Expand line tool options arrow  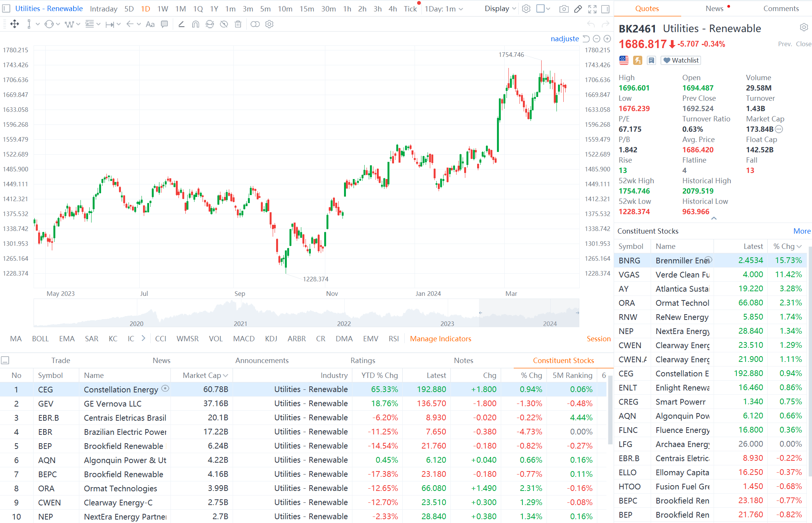click(x=38, y=24)
